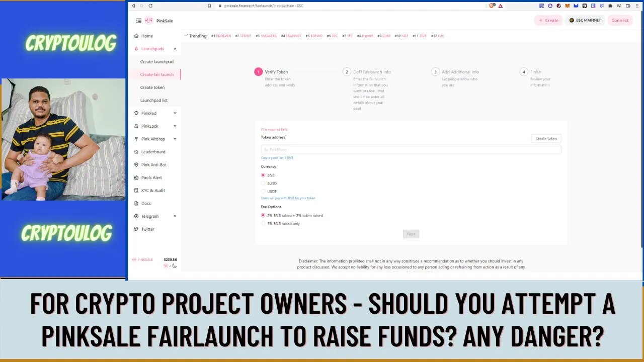Collapse the sidebar with the hamburger icon
The width and height of the screenshot is (644, 362).
(x=138, y=21)
